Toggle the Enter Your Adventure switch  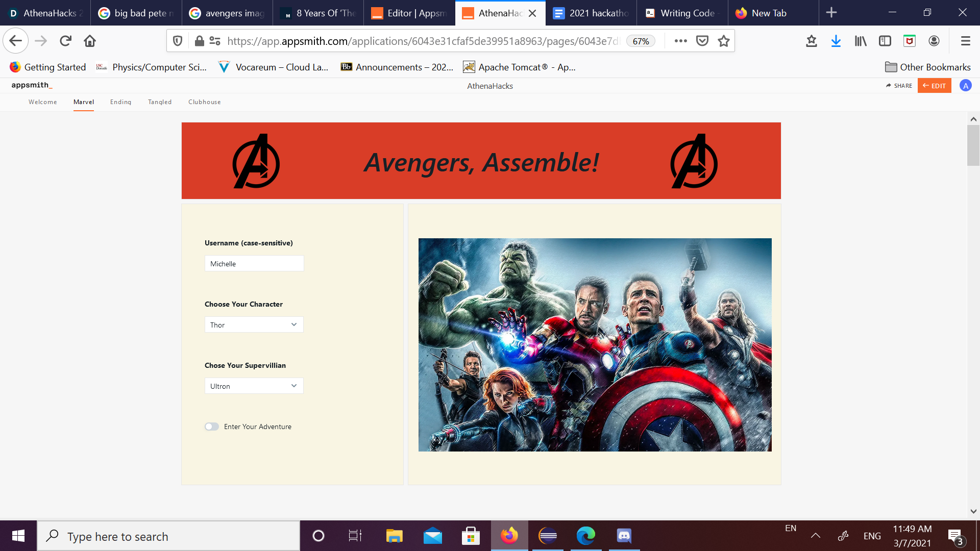coord(212,427)
